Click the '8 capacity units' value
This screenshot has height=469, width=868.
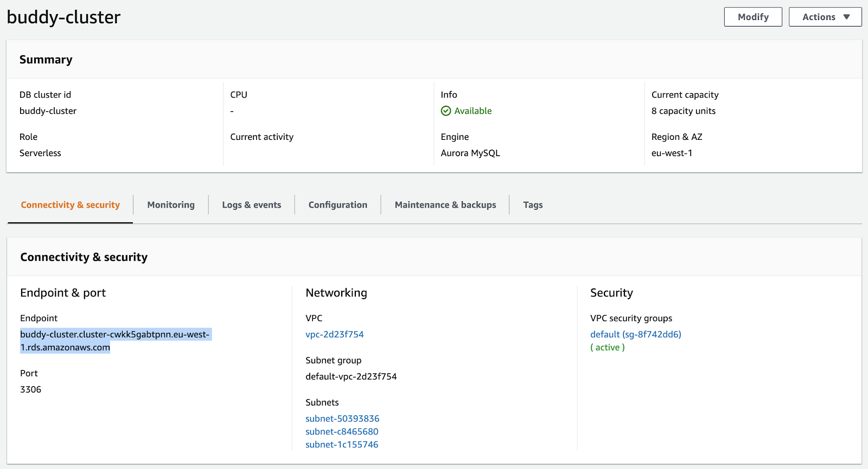684,111
